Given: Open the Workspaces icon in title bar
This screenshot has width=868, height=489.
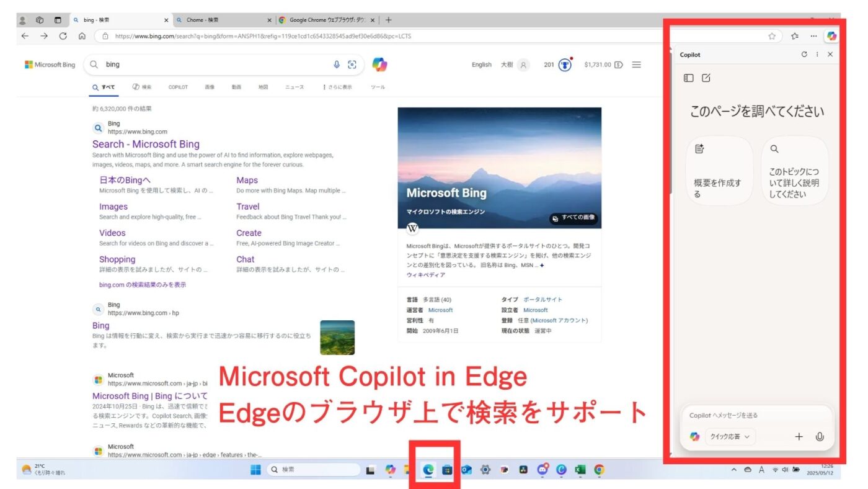Looking at the screenshot, I should coord(40,20).
